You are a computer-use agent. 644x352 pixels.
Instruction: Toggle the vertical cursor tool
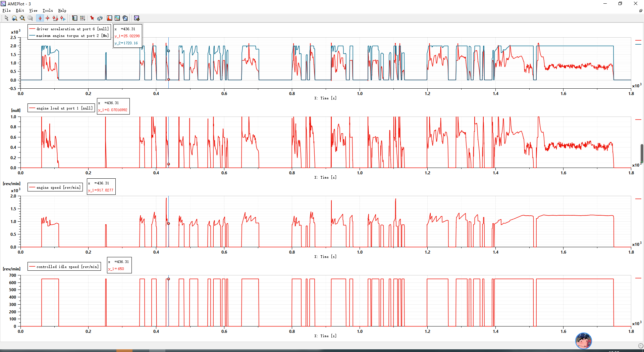click(40, 18)
